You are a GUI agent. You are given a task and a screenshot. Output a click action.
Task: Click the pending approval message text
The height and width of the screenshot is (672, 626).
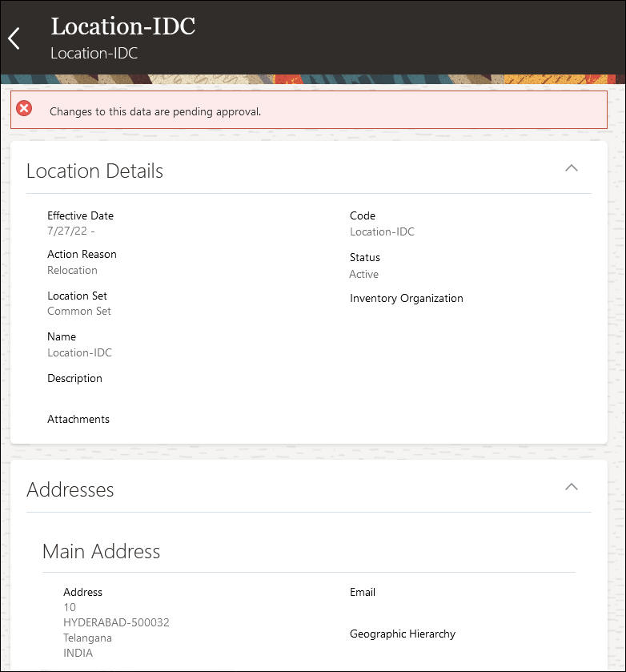click(155, 111)
